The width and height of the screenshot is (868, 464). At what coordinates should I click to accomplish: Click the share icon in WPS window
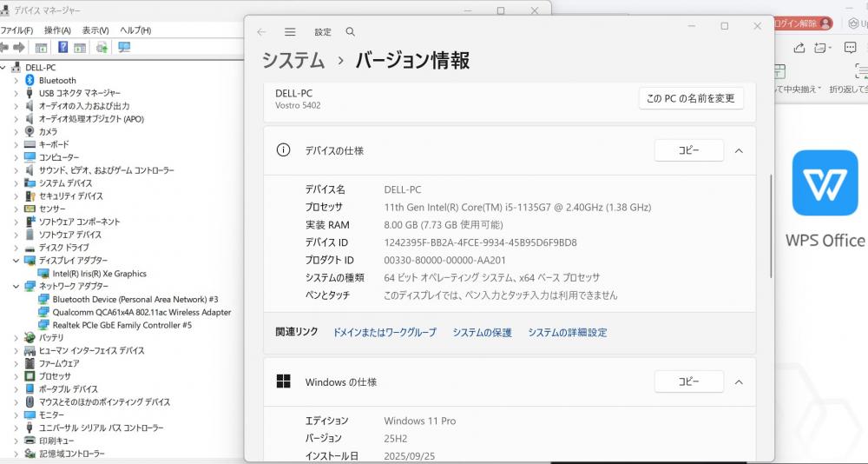tap(799, 49)
